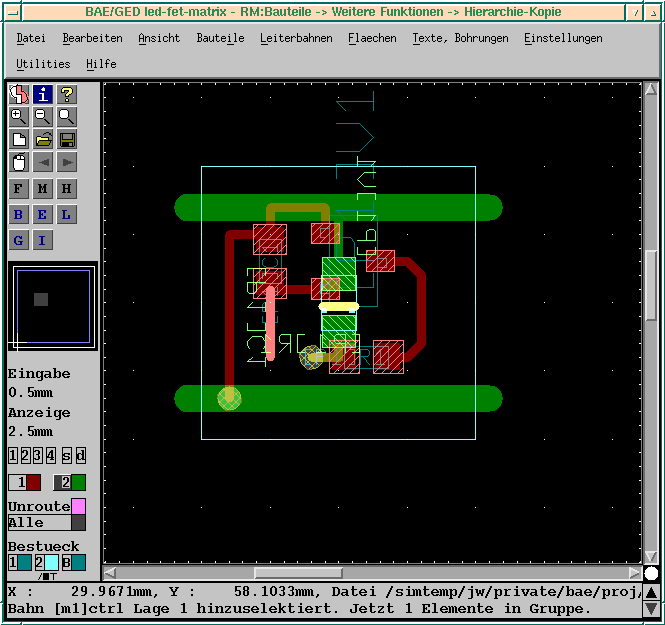Click the highlighted pink track segment

[x=270, y=323]
